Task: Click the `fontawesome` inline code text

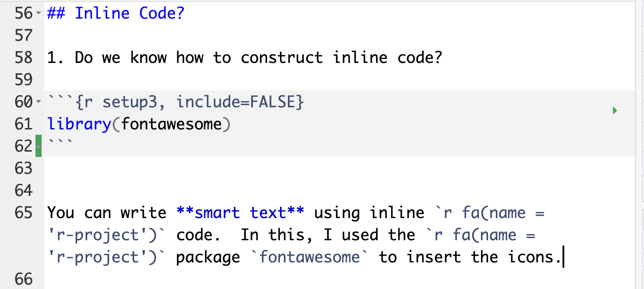Action: 310,257
